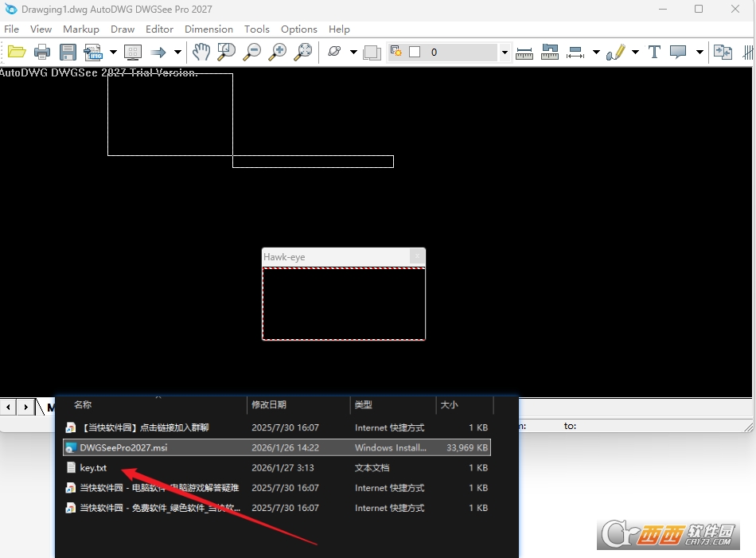Open the Tools menu
The width and height of the screenshot is (756, 558).
(257, 29)
